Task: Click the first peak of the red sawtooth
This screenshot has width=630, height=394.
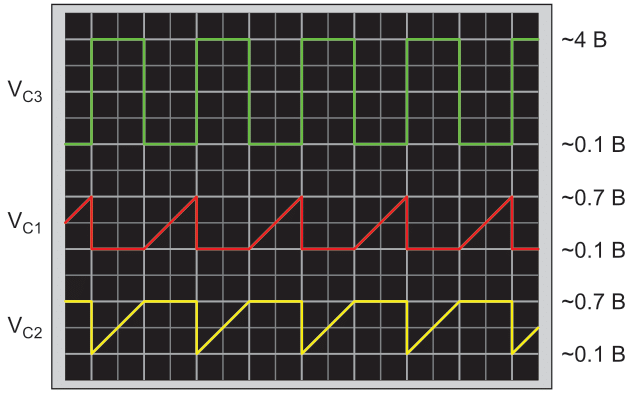Action: (92, 197)
